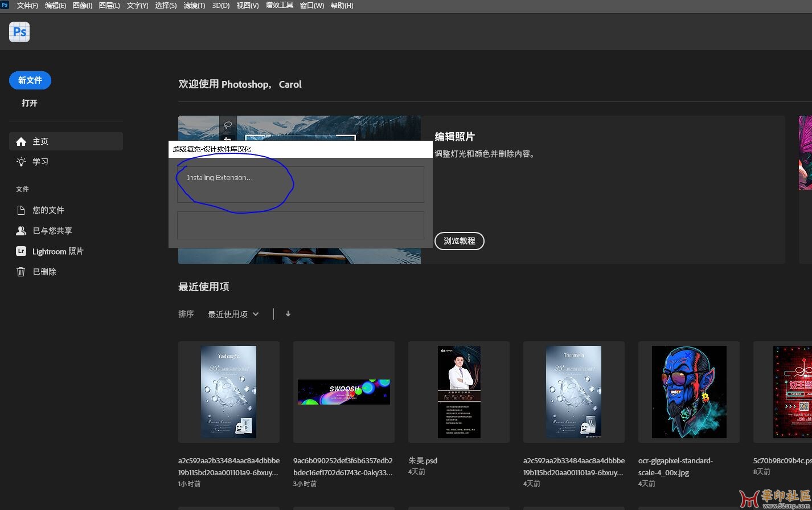Screen dimensions: 812x510
Task: Click the document icon beside 您的文件
Action: [x=21, y=210]
